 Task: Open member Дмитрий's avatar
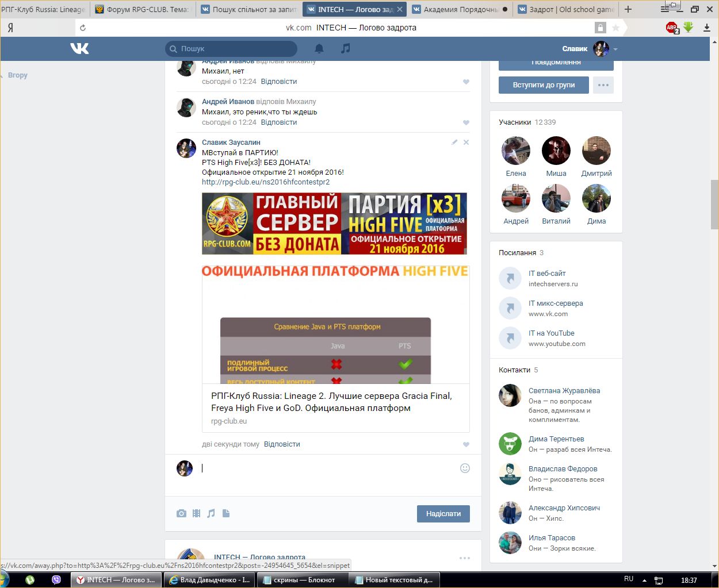(596, 151)
